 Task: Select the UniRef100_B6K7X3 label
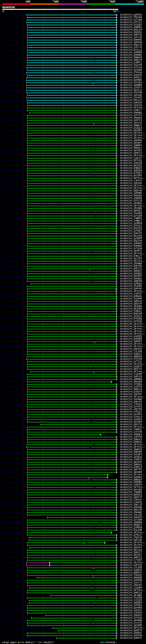(x=131, y=369)
